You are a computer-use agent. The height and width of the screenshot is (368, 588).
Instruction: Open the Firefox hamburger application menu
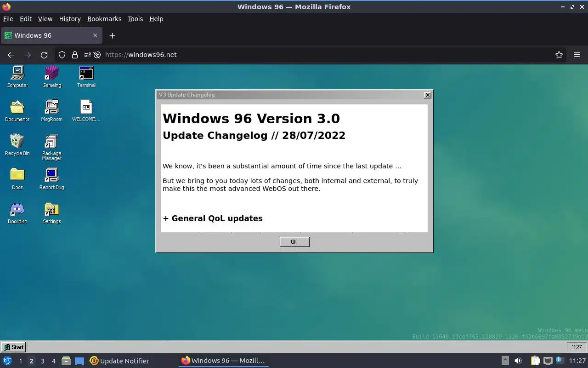point(577,55)
